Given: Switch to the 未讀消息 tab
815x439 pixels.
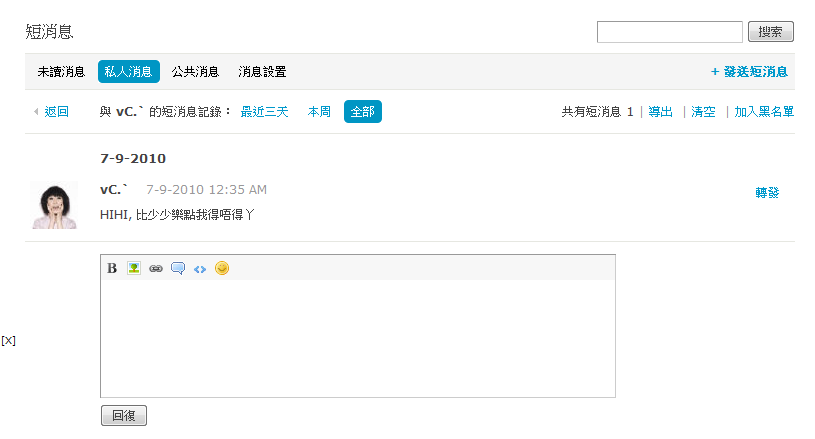Looking at the screenshot, I should 61,72.
